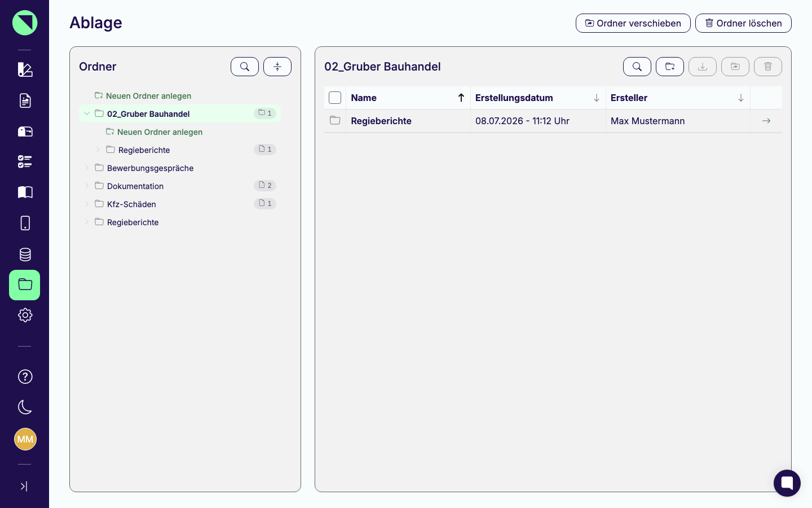Image resolution: width=812 pixels, height=508 pixels.
Task: Open the document report sidebar icon
Action: coord(25,100)
